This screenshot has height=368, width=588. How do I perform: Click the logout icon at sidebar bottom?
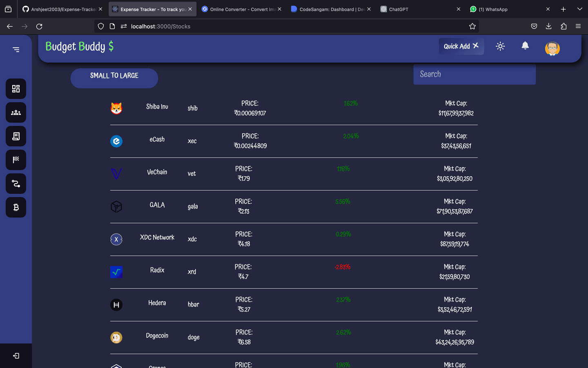pos(16,356)
